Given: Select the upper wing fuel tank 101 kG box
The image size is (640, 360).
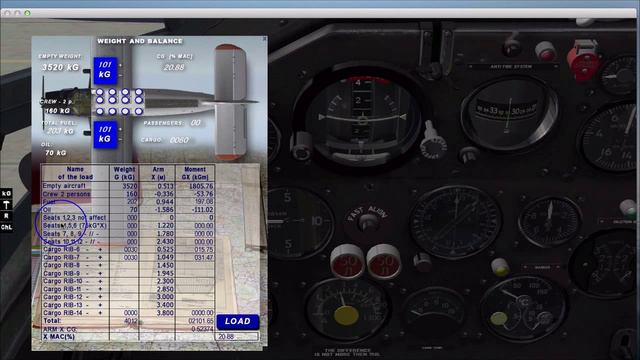Looking at the screenshot, I should pos(105,70).
